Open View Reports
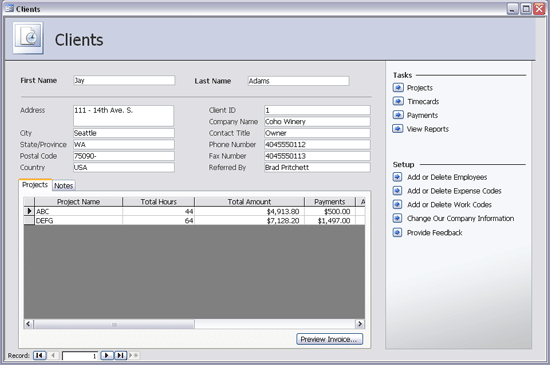Viewport: 550px width, 365px height. pos(428,129)
